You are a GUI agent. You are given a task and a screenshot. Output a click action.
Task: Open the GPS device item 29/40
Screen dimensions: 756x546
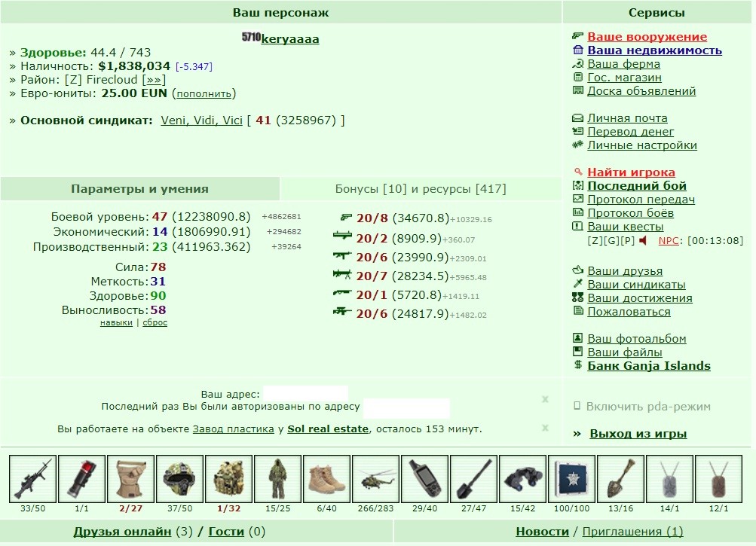425,479
